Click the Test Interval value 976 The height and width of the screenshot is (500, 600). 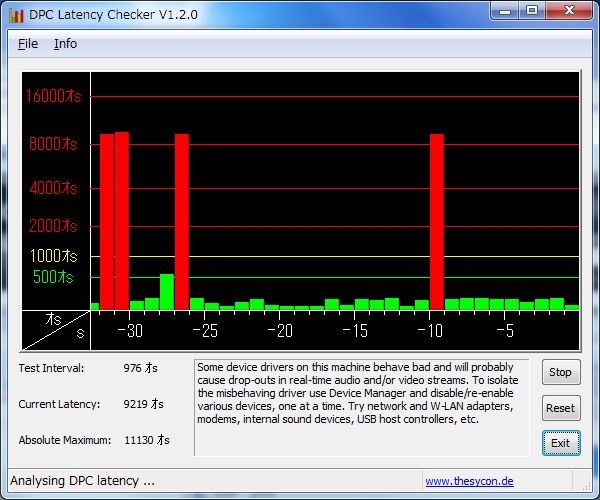coord(140,368)
